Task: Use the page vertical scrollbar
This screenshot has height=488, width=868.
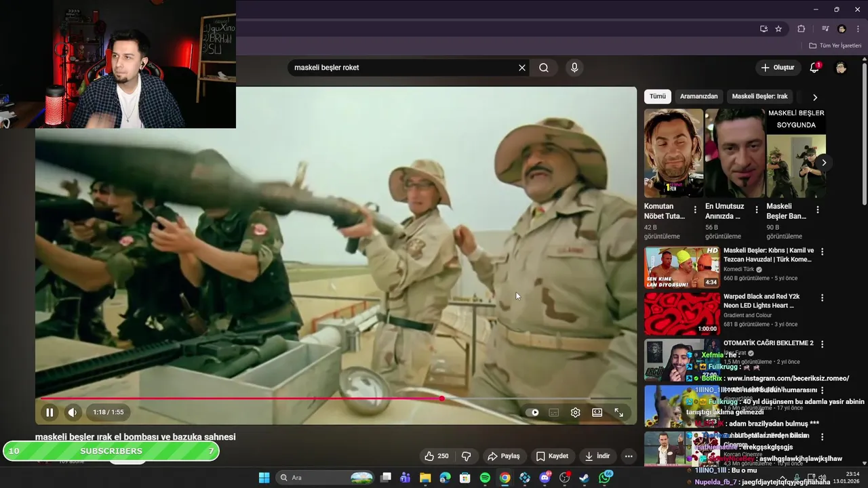Action: tap(865, 136)
